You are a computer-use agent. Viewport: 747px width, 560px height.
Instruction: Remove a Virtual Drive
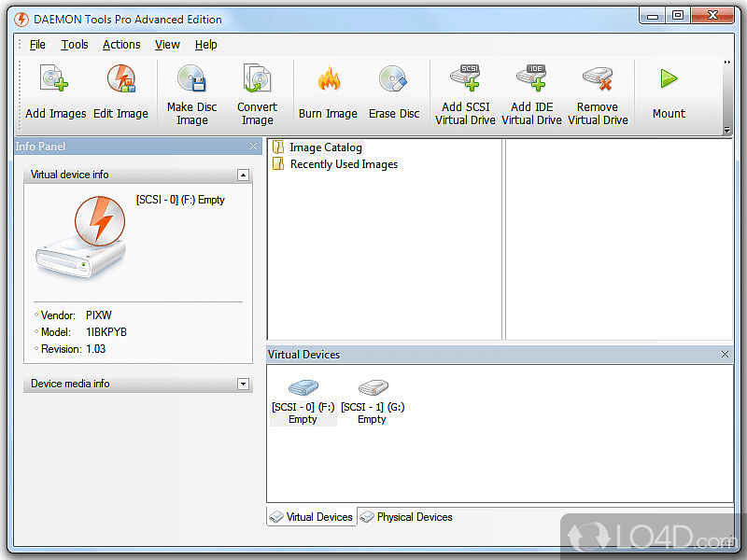click(598, 91)
